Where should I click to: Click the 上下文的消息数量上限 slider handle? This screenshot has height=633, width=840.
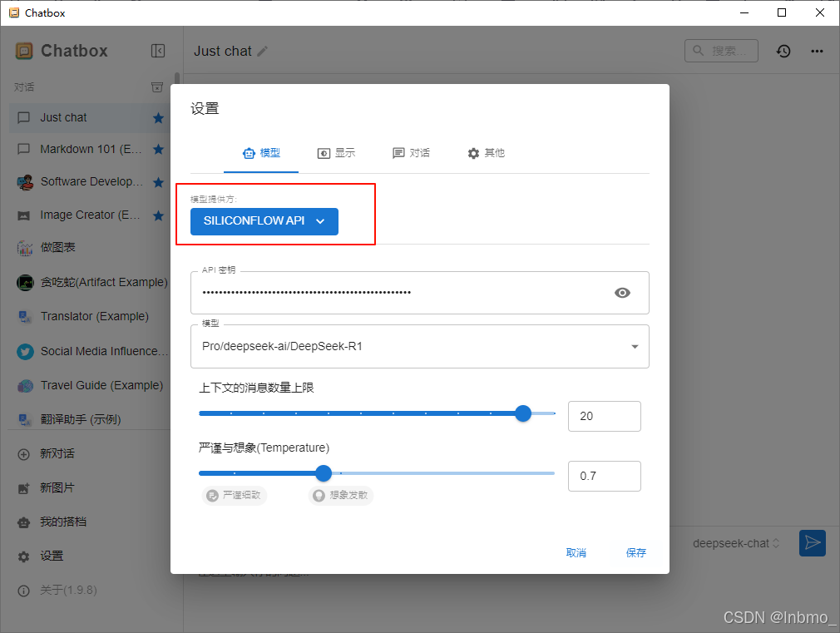tap(523, 413)
